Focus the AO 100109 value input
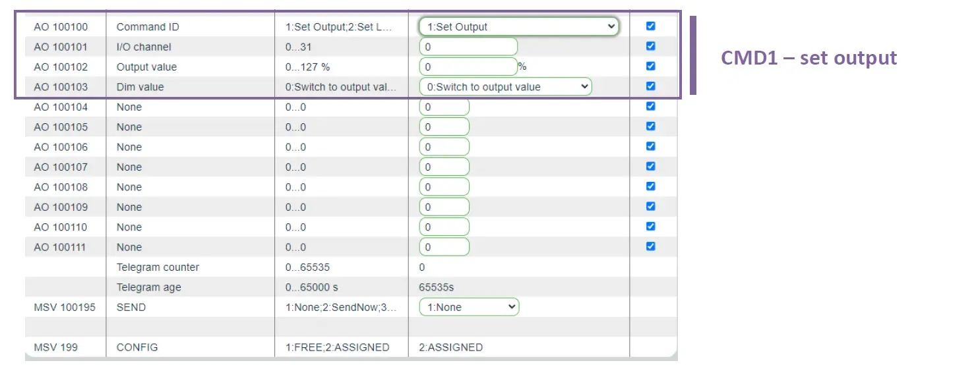 pyautogui.click(x=444, y=207)
